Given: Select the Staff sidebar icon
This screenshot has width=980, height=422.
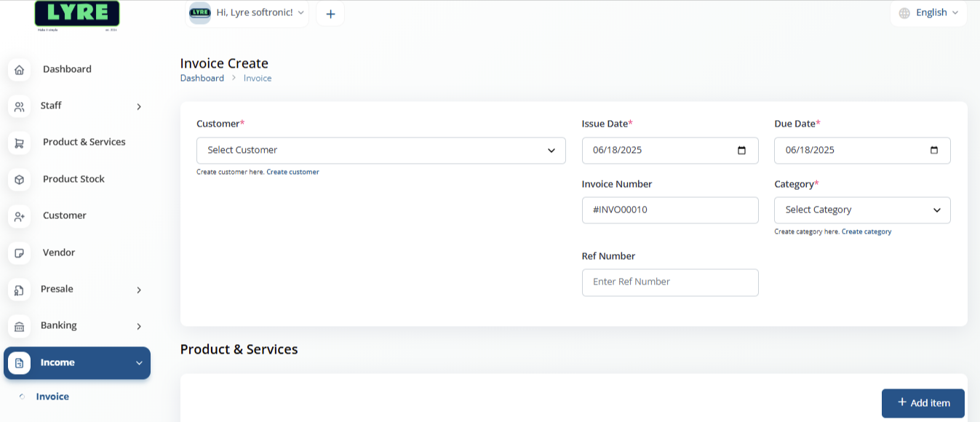Looking at the screenshot, I should click(x=19, y=106).
